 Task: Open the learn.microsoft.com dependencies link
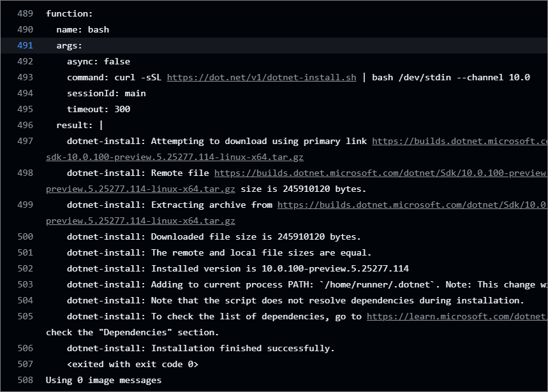[x=457, y=316]
